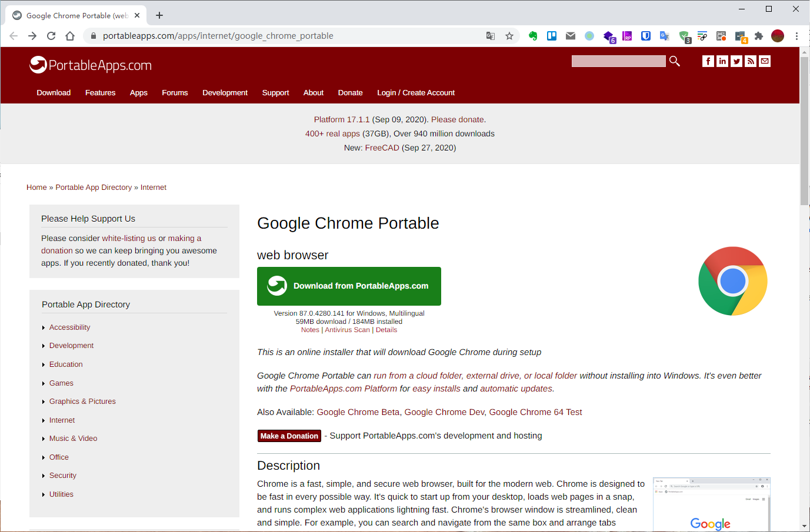The height and width of the screenshot is (532, 810).
Task: Open the Google Chrome 64 Test link
Action: coord(535,412)
